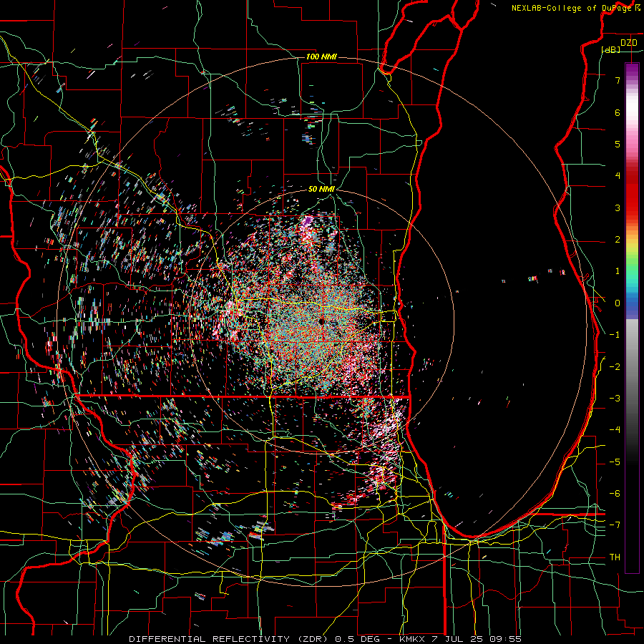644x644 pixels.
Task: Click the black radar site dot at center
Action: click(x=321, y=321)
